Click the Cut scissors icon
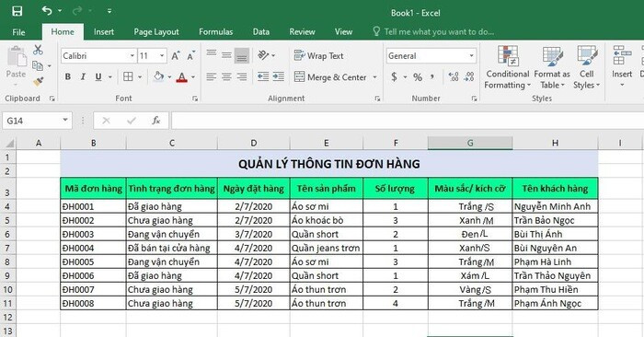 [x=38, y=50]
